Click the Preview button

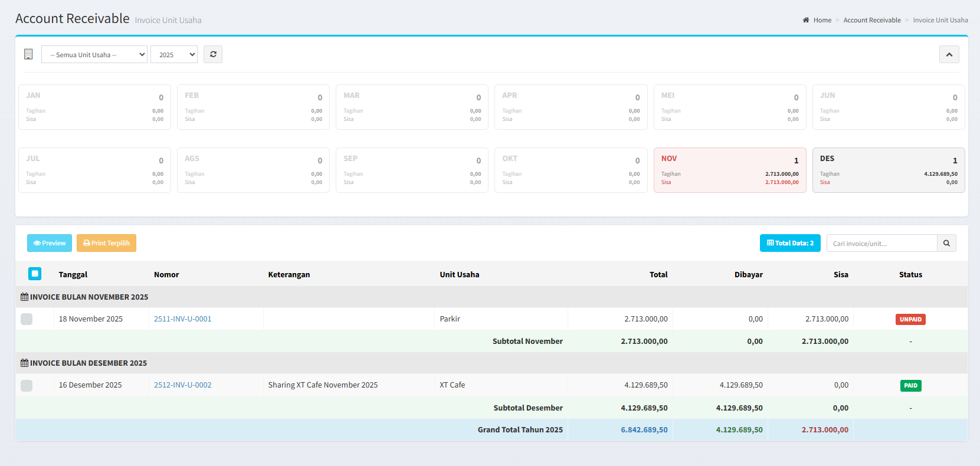(50, 243)
